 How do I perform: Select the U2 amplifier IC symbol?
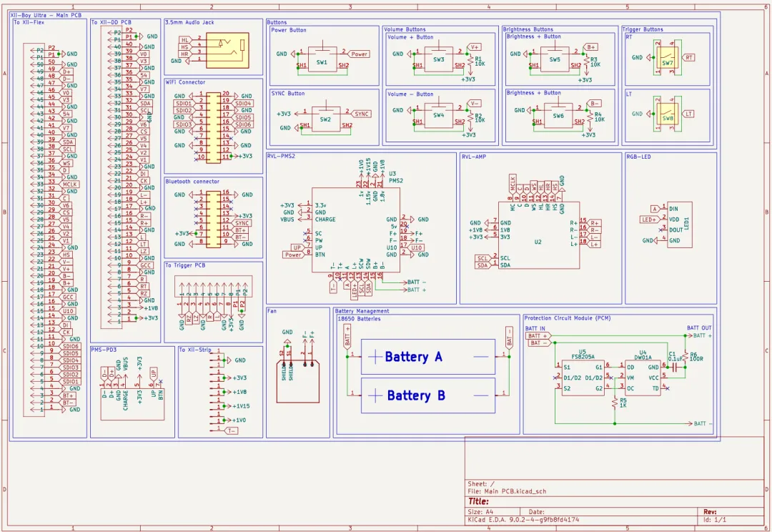[539, 235]
